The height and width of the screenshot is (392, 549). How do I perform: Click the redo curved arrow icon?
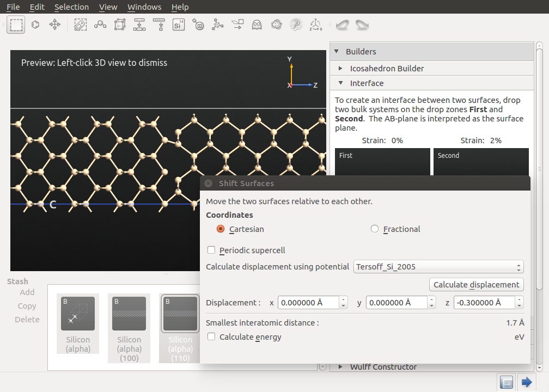(362, 25)
